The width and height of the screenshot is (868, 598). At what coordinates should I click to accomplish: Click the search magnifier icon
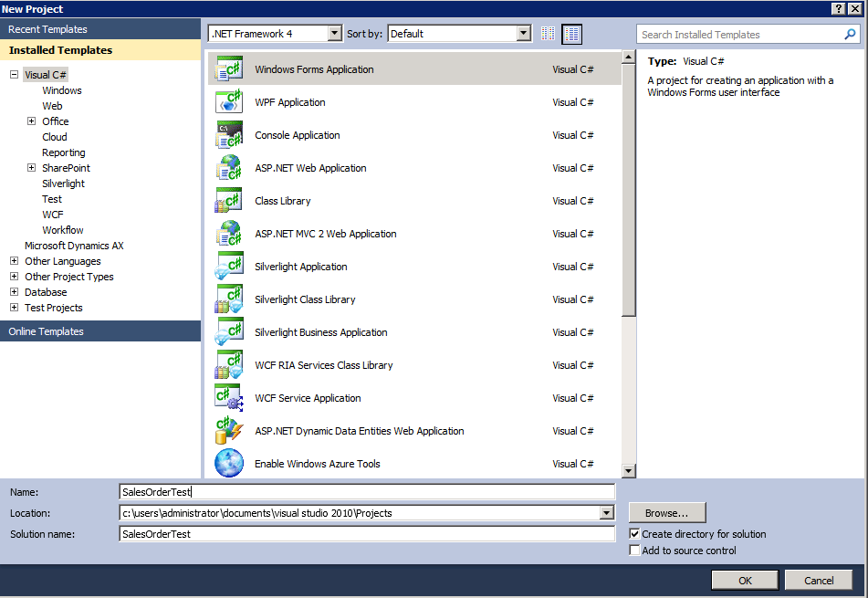tap(850, 35)
